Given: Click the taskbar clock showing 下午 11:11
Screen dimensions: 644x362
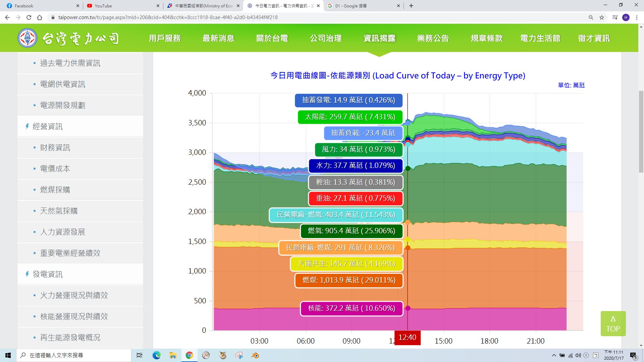Looking at the screenshot, I should point(614,355).
